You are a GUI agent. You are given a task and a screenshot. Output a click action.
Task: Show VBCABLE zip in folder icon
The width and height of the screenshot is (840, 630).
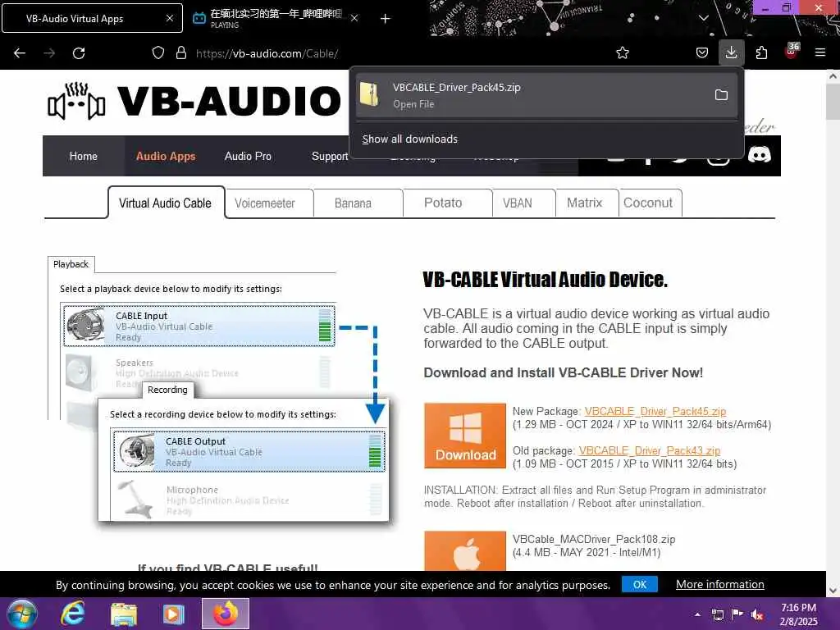(722, 95)
